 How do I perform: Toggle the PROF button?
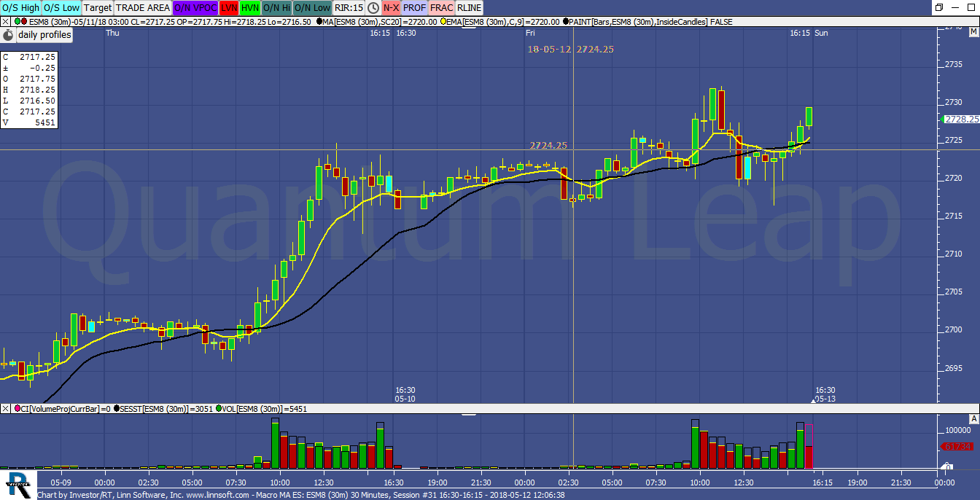pos(414,8)
